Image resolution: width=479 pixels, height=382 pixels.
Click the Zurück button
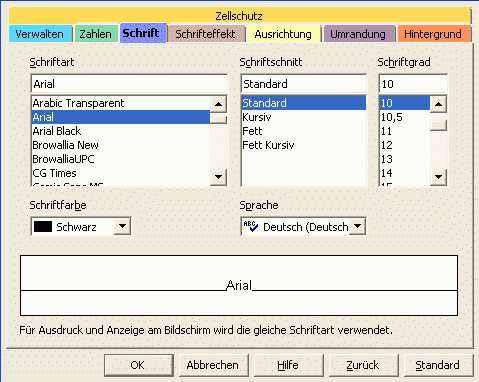364,365
